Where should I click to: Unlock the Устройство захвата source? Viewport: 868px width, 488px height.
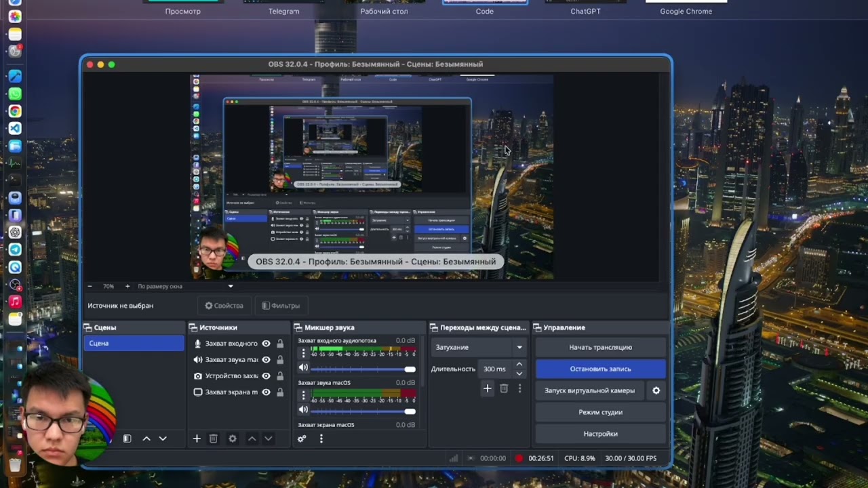pos(280,376)
